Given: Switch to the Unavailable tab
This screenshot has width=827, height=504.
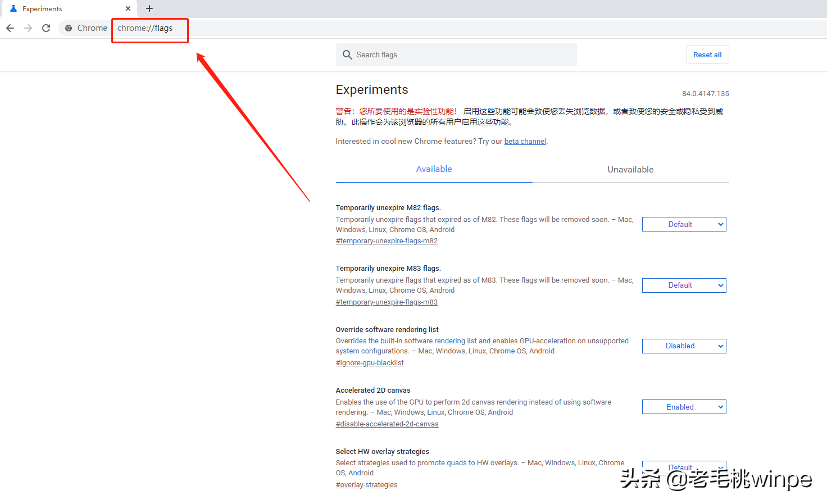Looking at the screenshot, I should pyautogui.click(x=630, y=169).
